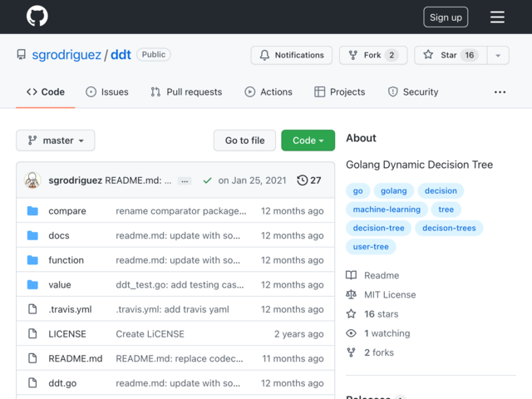Click the README.md file icon

[x=32, y=358]
